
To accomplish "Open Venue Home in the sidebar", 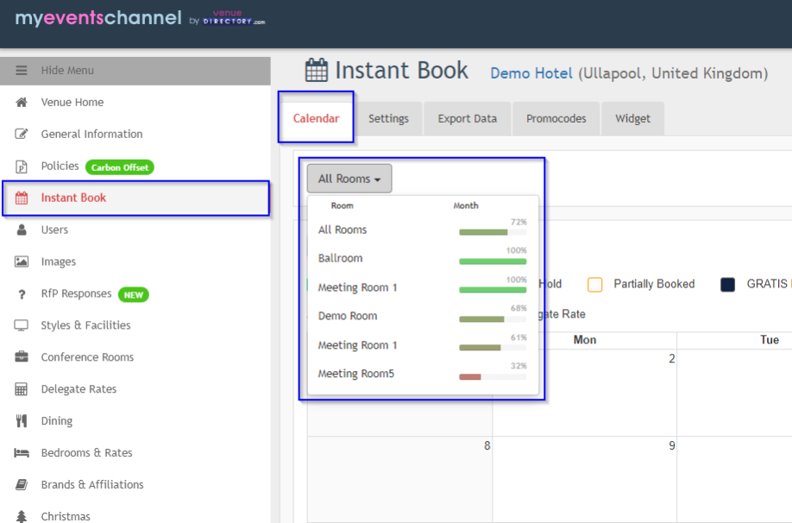I will [72, 102].
